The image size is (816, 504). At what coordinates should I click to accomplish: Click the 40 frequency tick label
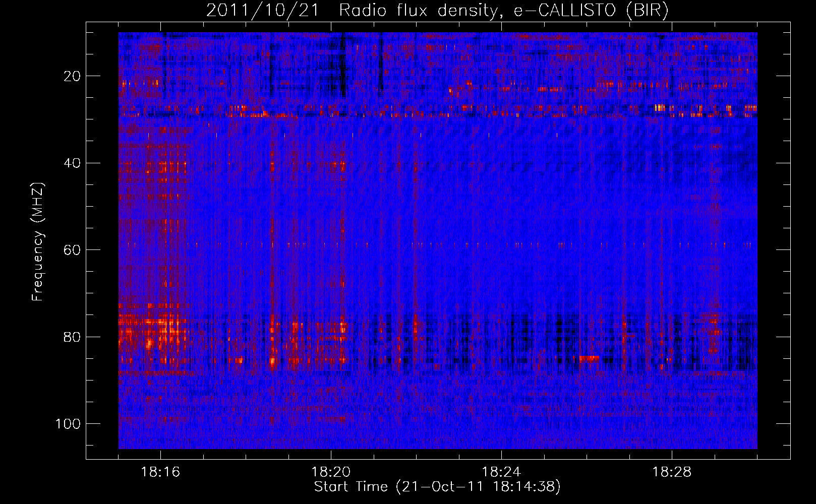point(73,163)
